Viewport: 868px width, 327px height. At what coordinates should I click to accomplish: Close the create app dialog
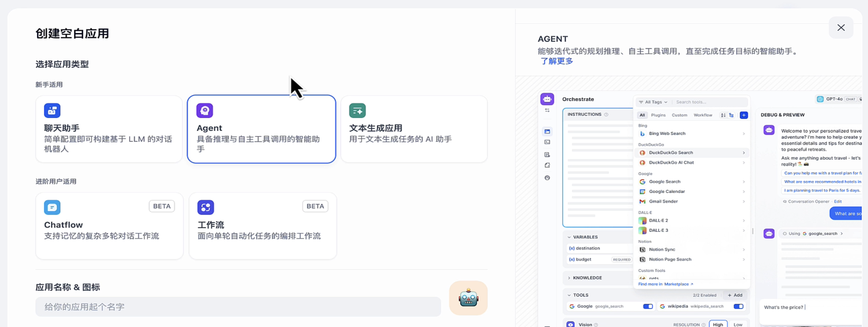click(x=841, y=28)
